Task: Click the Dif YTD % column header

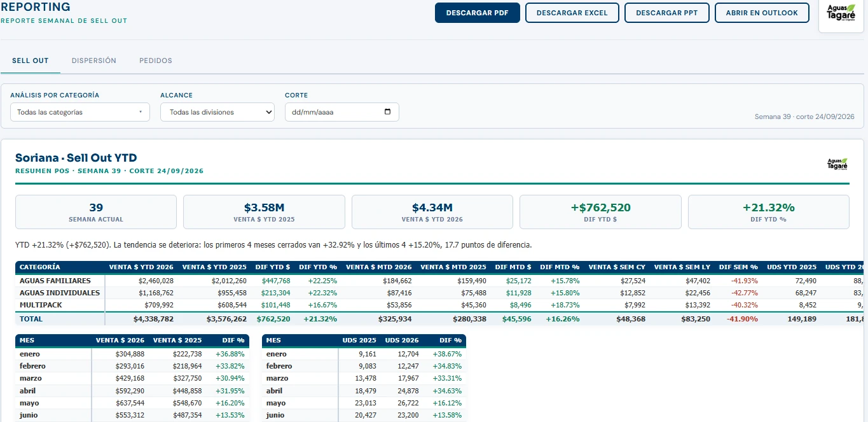Action: tap(318, 267)
